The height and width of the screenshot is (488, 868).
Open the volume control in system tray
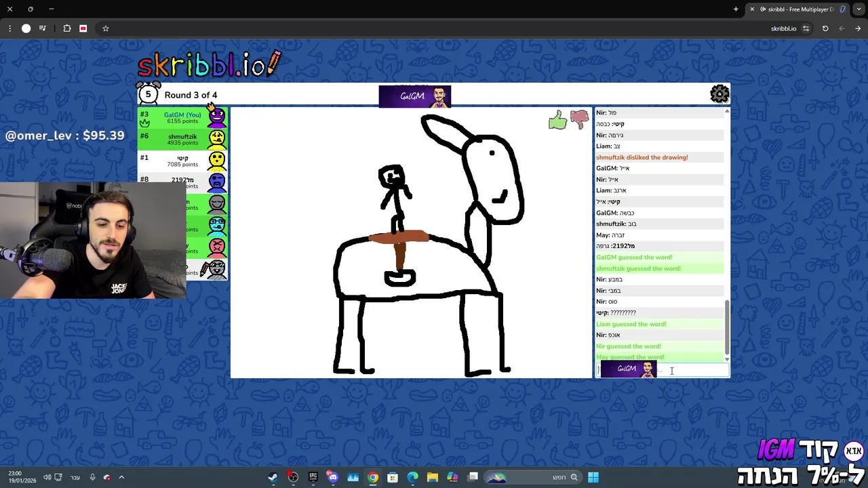click(x=47, y=477)
